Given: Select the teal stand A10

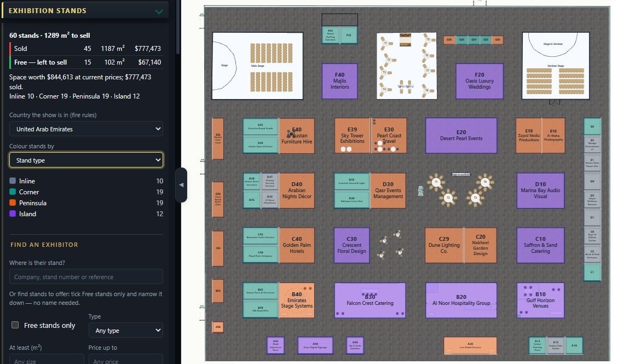Looking at the screenshot, I should [x=574, y=345].
